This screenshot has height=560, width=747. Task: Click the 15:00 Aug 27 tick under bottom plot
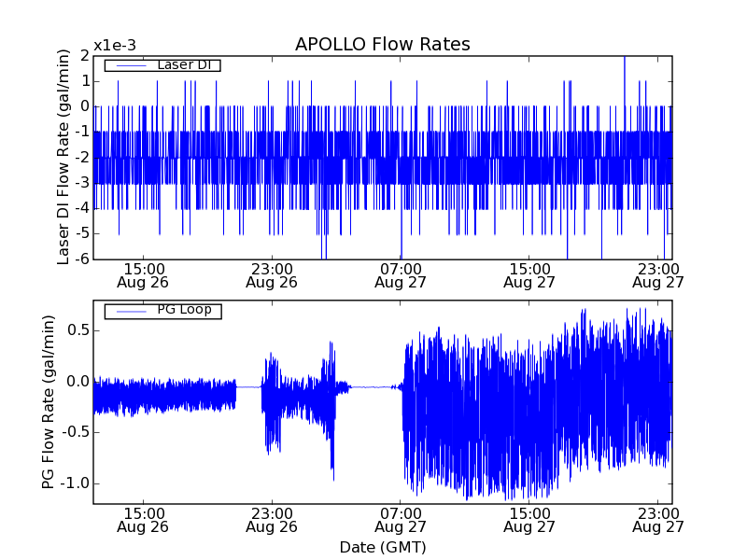point(529,520)
